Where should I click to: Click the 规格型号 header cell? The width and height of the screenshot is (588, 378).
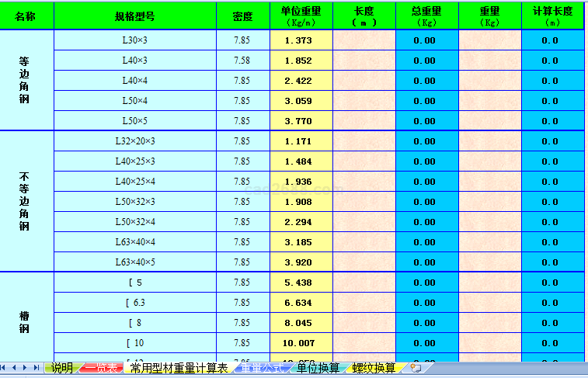tap(134, 16)
